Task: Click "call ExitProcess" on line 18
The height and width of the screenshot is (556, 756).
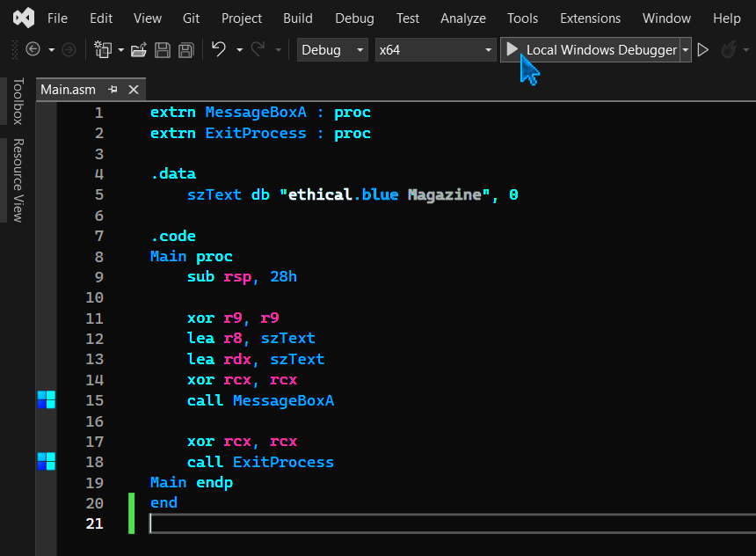Action: click(x=260, y=462)
